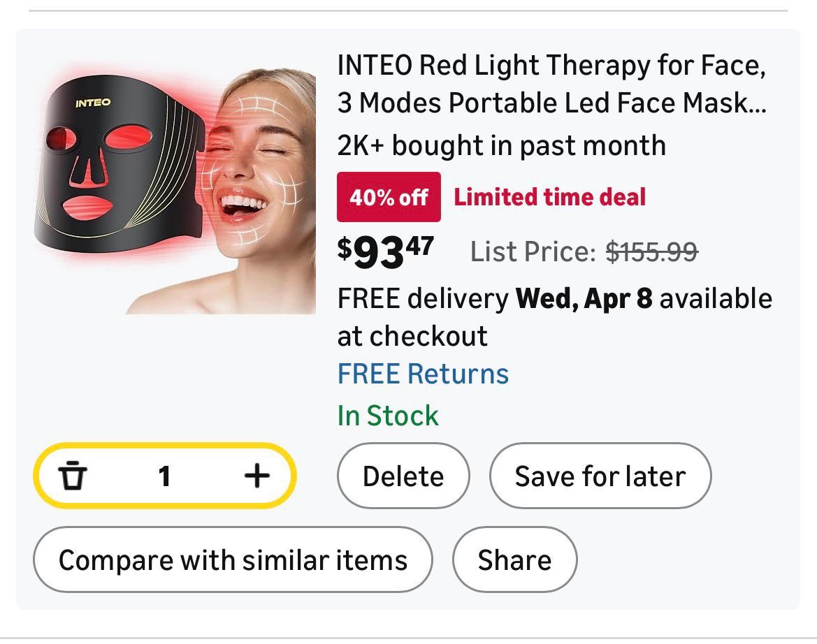The width and height of the screenshot is (817, 644).
Task: Open Compare with similar items
Action: pyautogui.click(x=233, y=560)
